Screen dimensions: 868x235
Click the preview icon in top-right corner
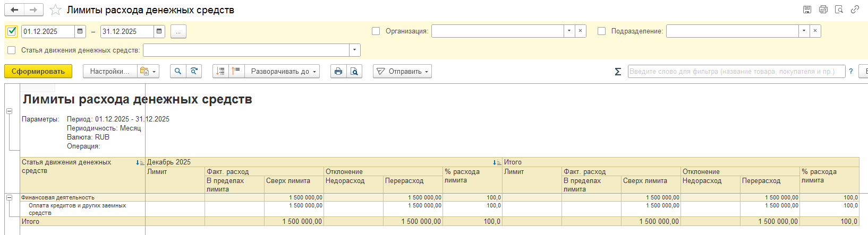coord(839,10)
